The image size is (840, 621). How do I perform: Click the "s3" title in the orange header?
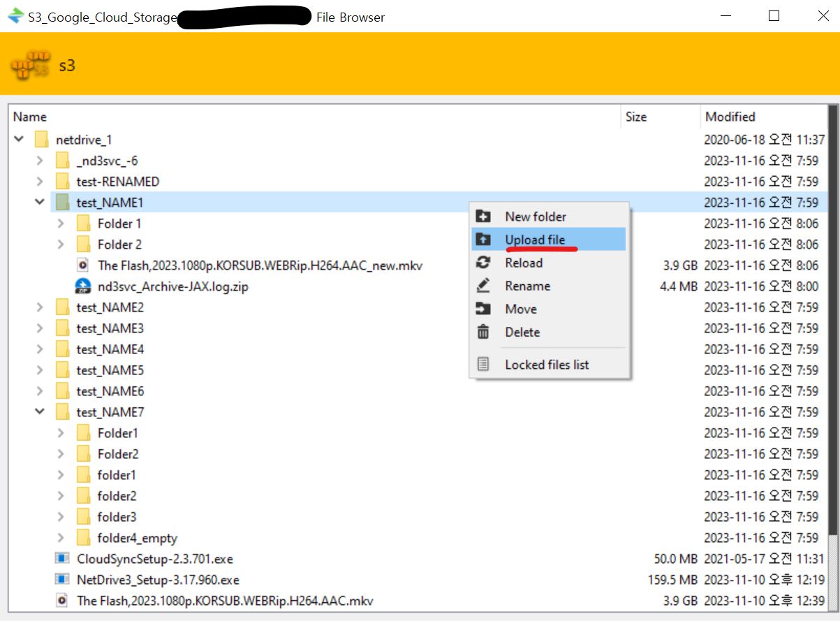click(x=67, y=66)
